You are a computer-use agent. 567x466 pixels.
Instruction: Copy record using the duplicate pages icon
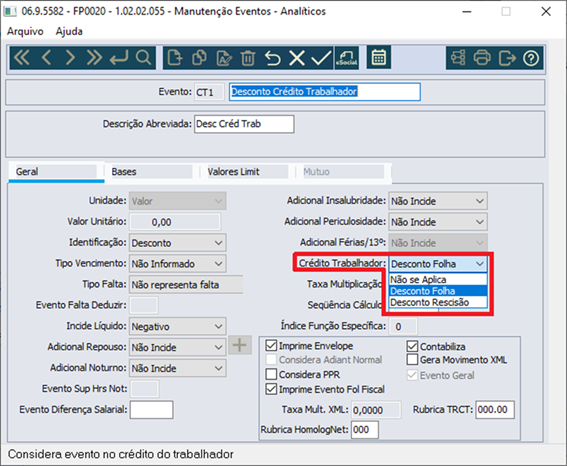pos(199,57)
